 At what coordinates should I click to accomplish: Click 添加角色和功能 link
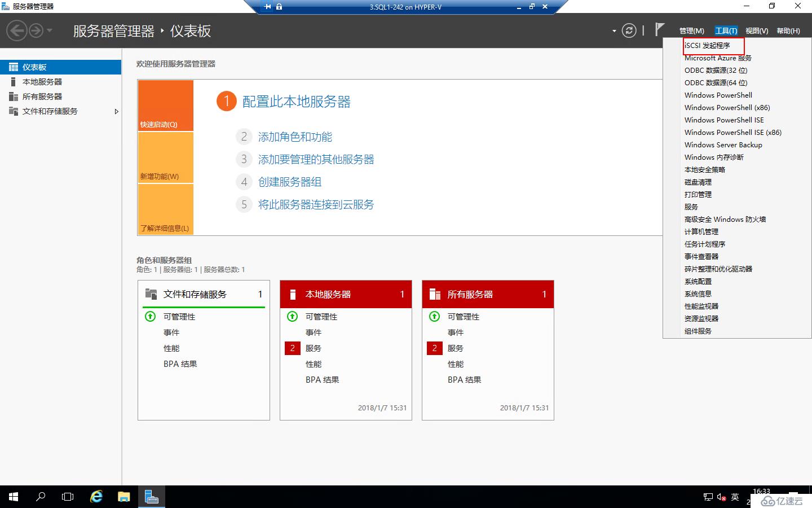click(x=295, y=137)
